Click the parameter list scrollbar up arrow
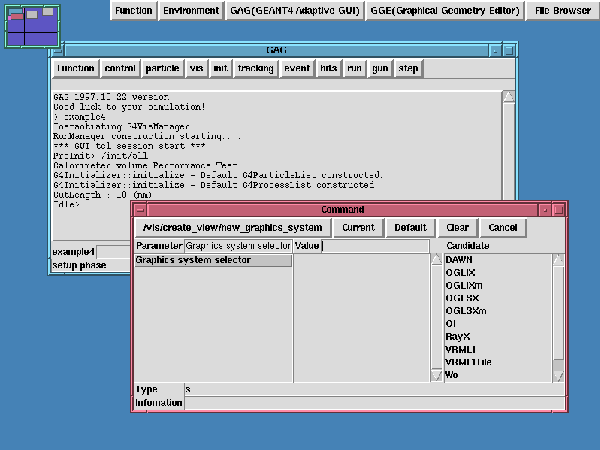 pos(436,260)
